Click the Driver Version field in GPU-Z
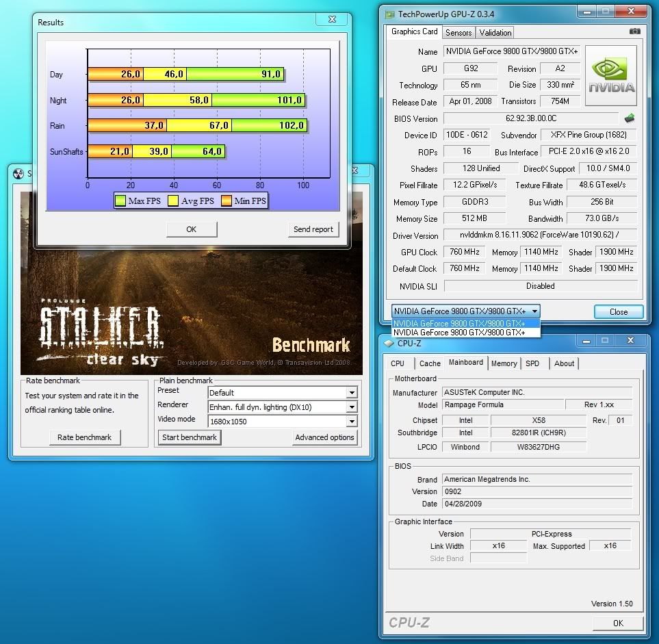 541,235
